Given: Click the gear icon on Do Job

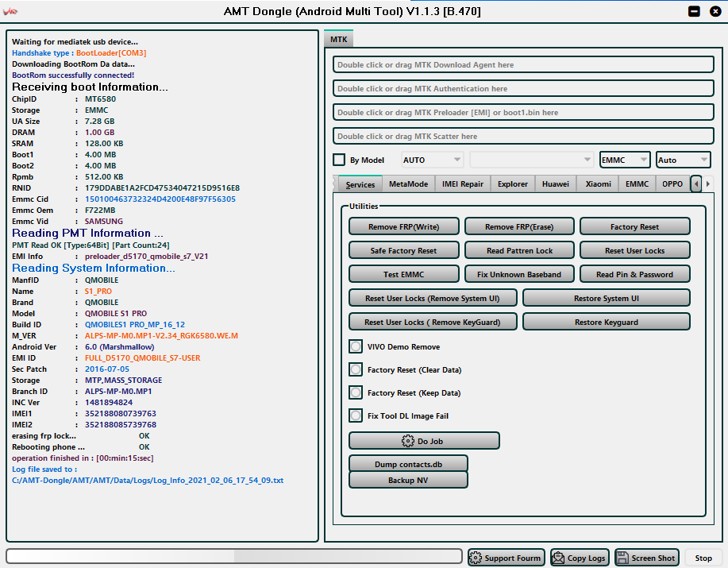Looking at the screenshot, I should point(407,441).
